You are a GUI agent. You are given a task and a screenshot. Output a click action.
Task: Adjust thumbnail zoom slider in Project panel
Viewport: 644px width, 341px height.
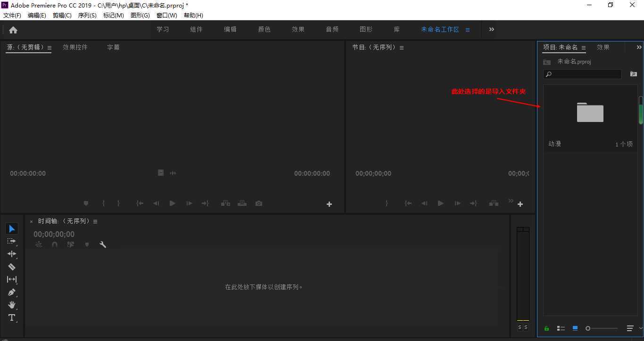602,328
